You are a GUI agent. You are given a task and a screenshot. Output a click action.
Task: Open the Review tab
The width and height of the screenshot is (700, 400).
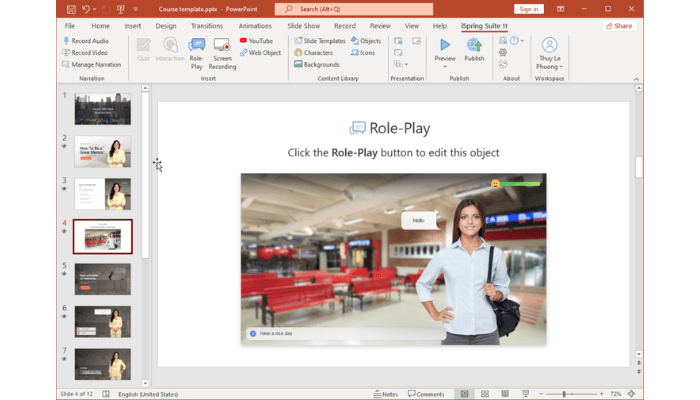380,26
